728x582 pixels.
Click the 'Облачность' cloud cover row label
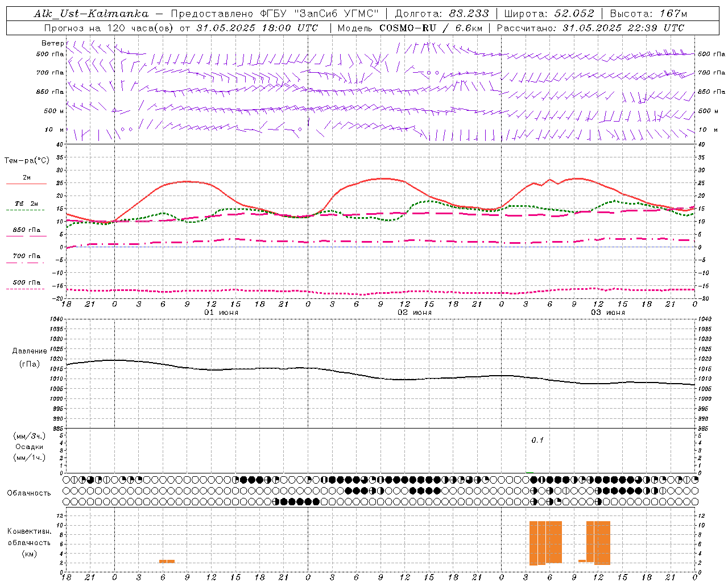click(x=29, y=493)
